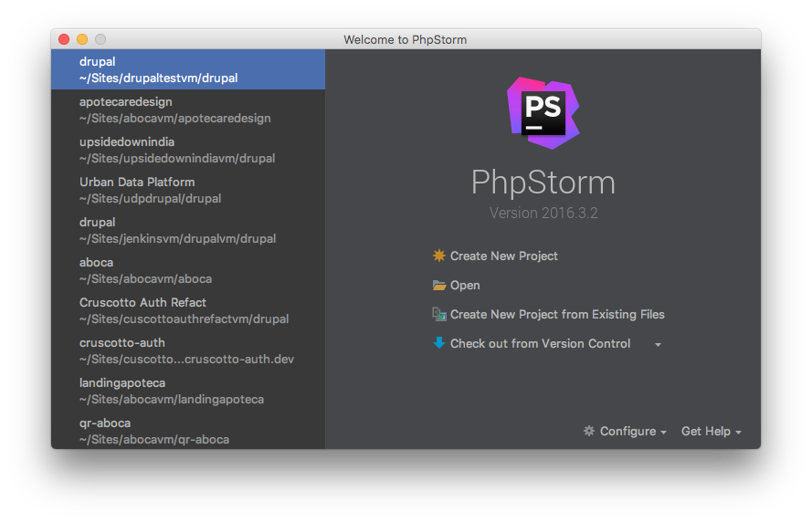Open the Configure dropdown menu
Screen dimensions: 812x522
[x=625, y=431]
